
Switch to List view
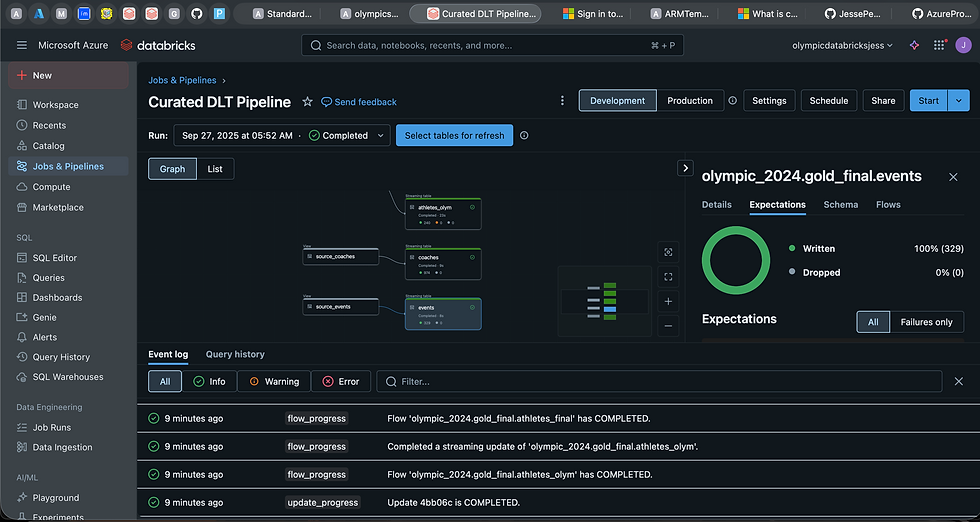pos(215,169)
